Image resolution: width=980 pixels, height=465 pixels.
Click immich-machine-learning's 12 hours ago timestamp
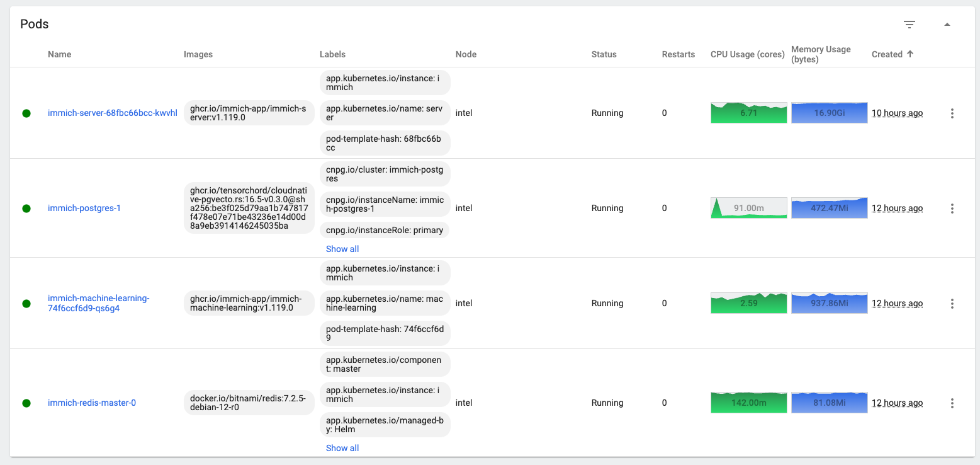pos(897,303)
